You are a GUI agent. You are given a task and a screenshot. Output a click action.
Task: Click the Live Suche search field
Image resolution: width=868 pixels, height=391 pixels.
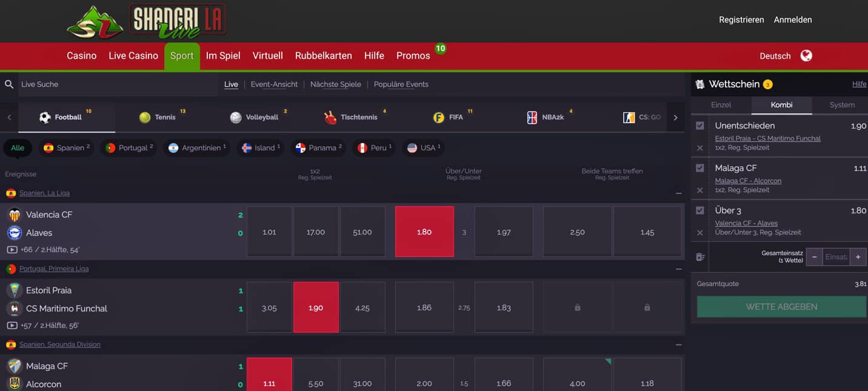pyautogui.click(x=118, y=84)
